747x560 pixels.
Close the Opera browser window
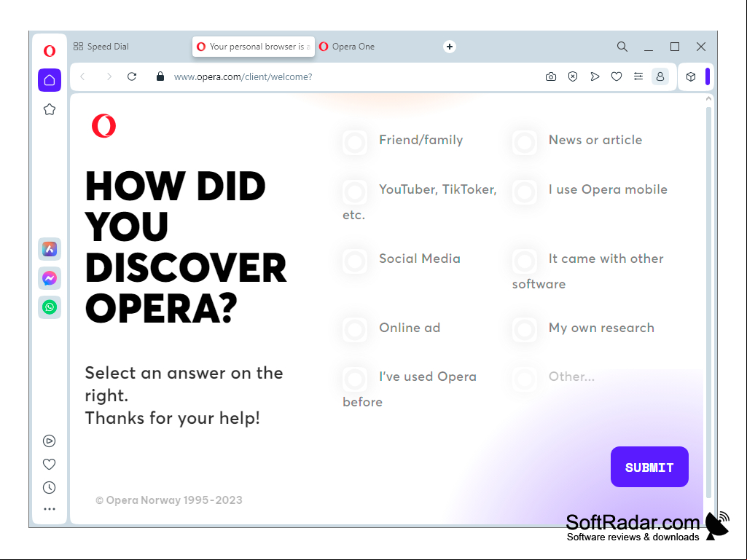pos(701,47)
